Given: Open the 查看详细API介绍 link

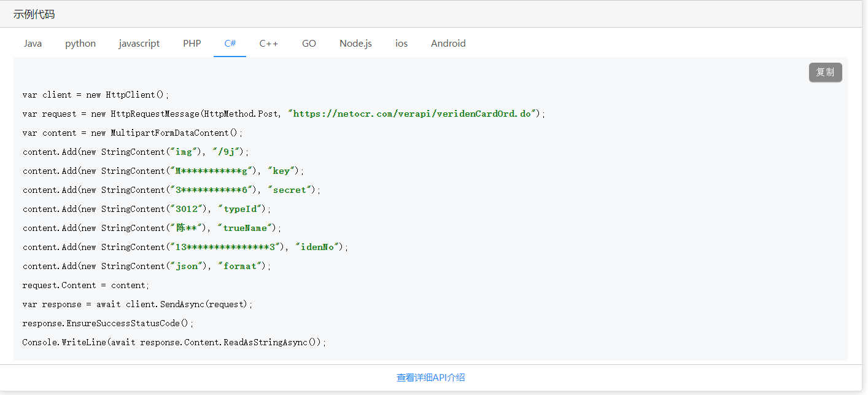Looking at the screenshot, I should pyautogui.click(x=431, y=378).
